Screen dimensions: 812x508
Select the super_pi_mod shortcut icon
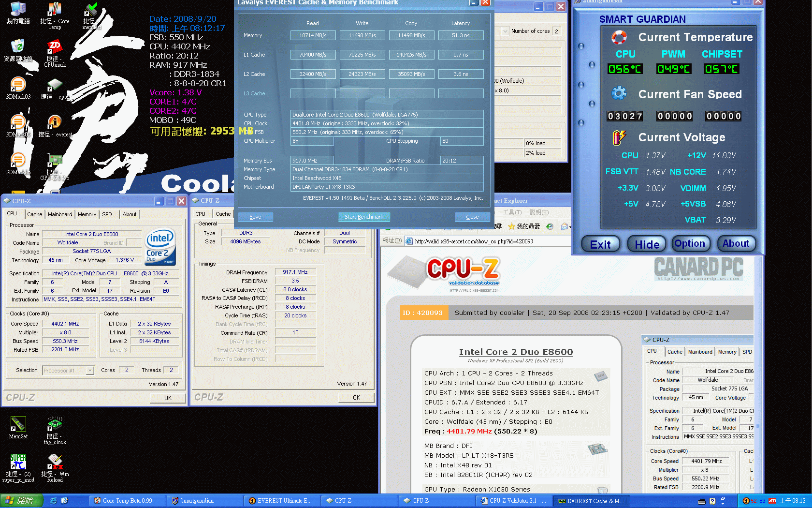tap(18, 468)
